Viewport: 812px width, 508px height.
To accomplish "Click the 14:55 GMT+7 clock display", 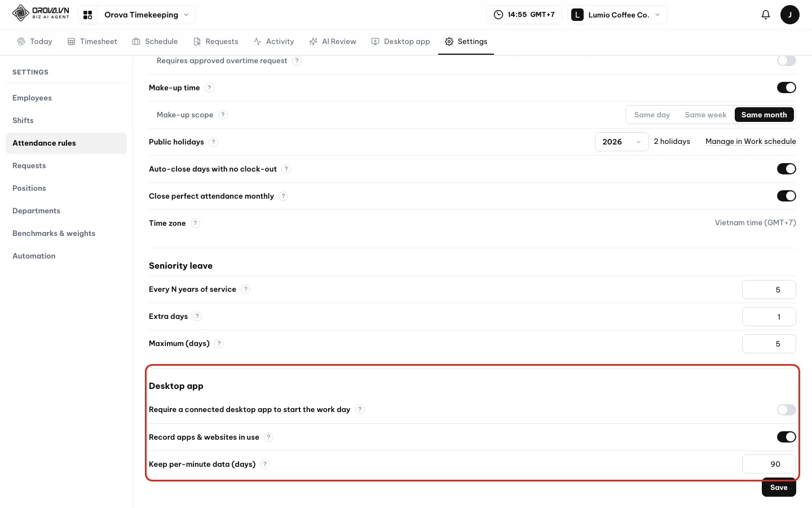I will (x=524, y=15).
